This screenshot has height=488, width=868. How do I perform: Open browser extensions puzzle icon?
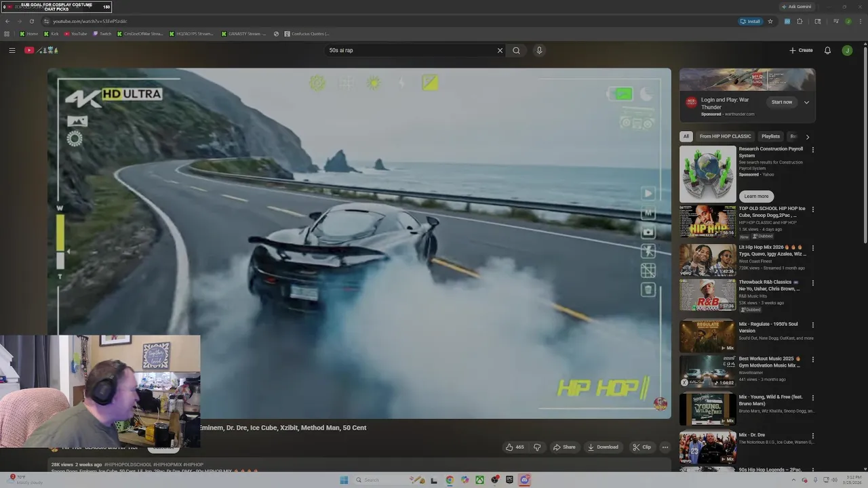coord(800,21)
